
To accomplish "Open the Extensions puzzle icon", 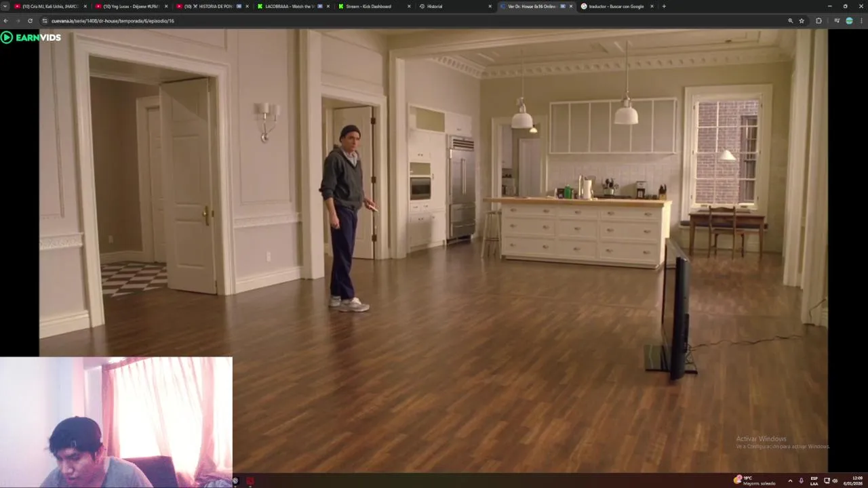I will click(818, 21).
